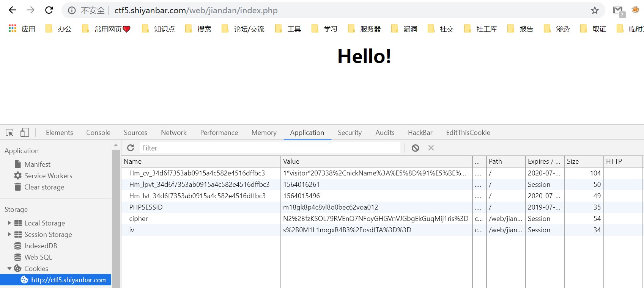The height and width of the screenshot is (288, 644).
Task: Click the orange cookie extension icon
Action: [635, 10]
